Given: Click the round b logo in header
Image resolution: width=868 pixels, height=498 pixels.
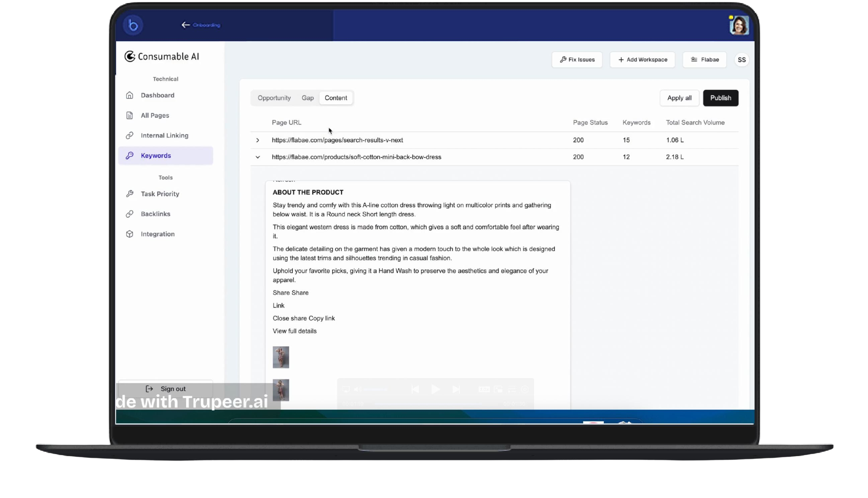Looking at the screenshot, I should [x=133, y=25].
